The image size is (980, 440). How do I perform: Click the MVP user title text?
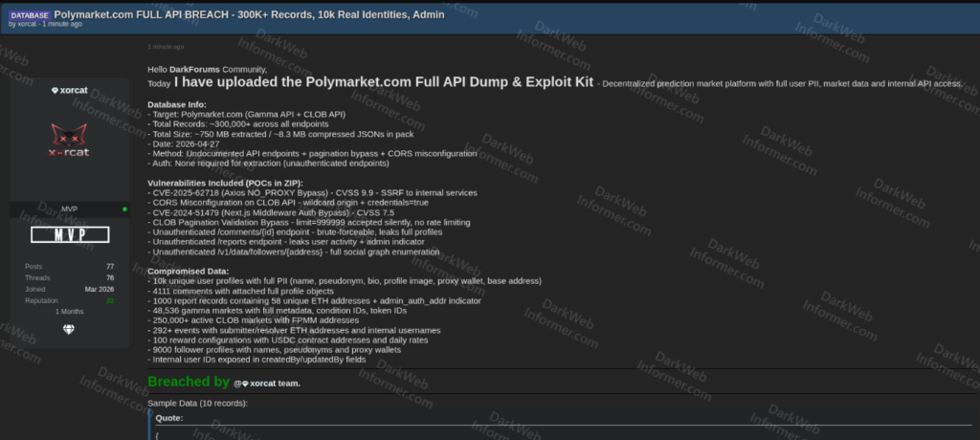[69, 209]
